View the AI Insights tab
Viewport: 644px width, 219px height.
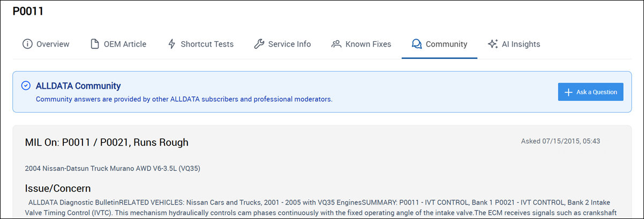pyautogui.click(x=521, y=44)
